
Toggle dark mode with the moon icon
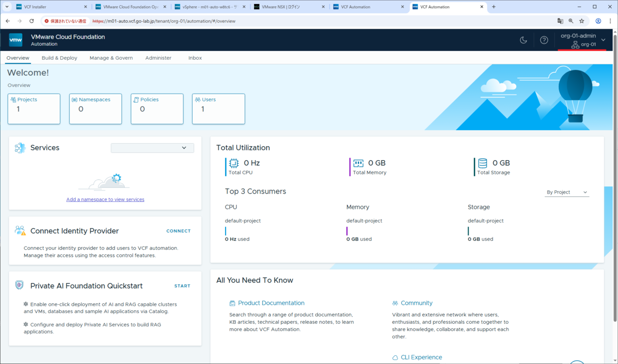(x=523, y=40)
